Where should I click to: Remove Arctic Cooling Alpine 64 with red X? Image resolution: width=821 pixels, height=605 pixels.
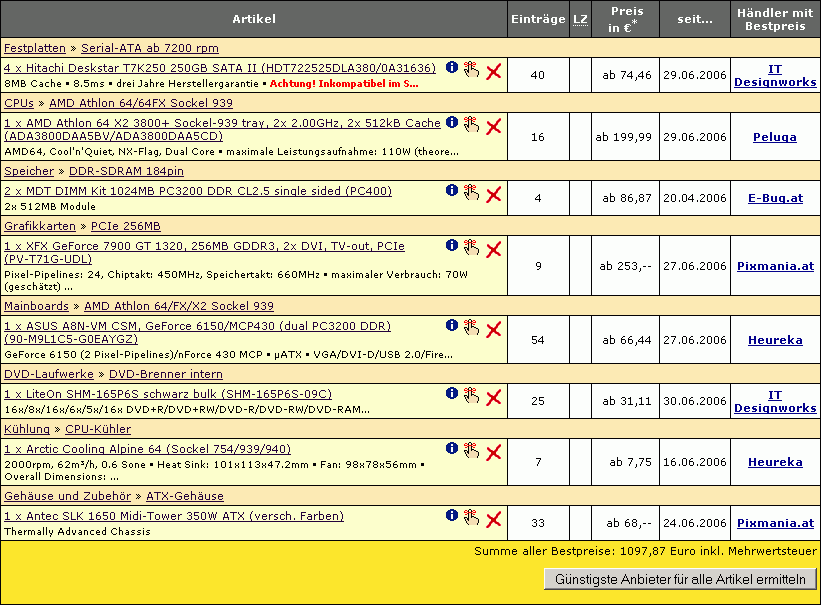pos(493,453)
